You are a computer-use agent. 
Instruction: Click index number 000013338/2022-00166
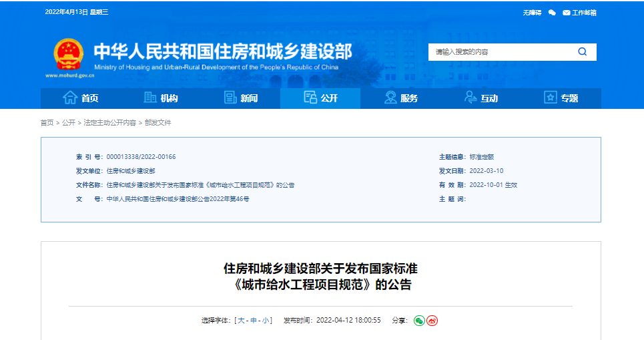coord(141,156)
